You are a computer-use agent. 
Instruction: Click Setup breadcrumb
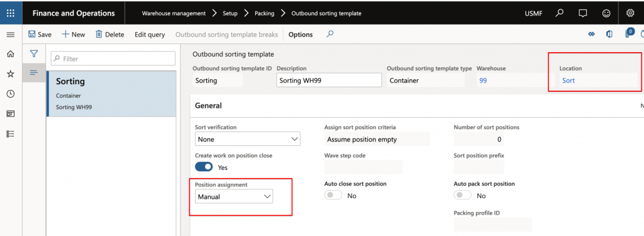tap(230, 13)
